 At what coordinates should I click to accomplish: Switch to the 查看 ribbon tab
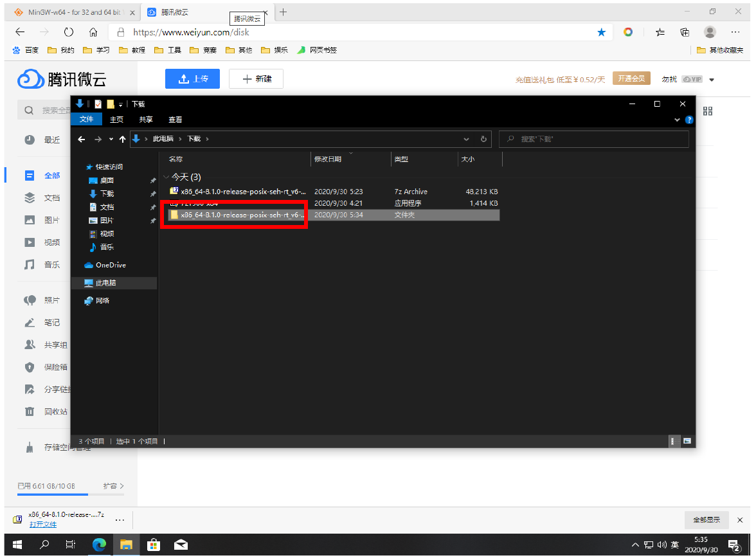tap(175, 120)
